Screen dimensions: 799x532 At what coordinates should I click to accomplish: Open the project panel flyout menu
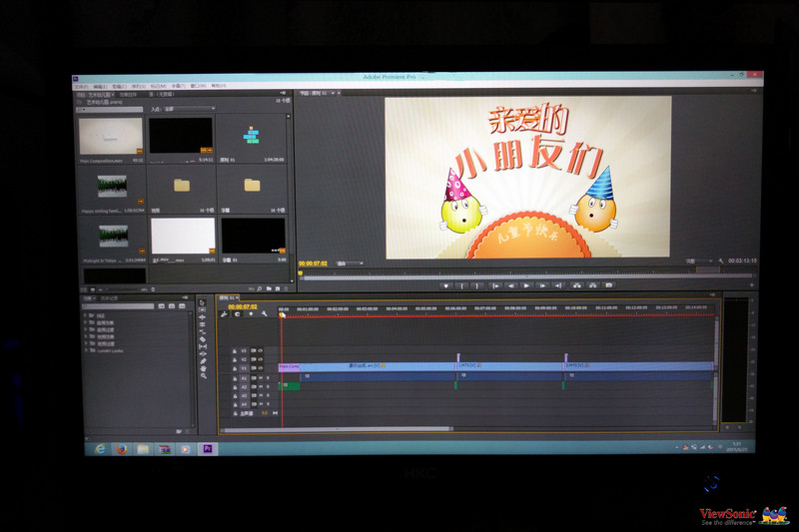pyautogui.click(x=283, y=93)
